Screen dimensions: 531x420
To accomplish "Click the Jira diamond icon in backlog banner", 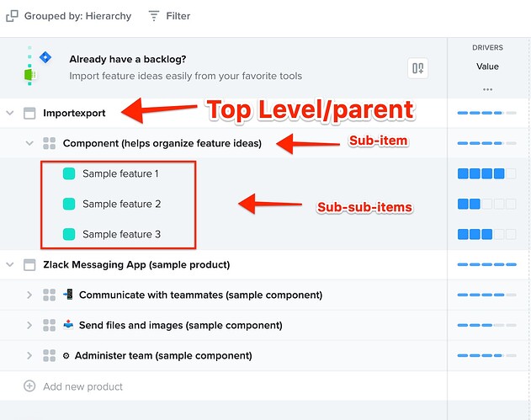I will [45, 57].
